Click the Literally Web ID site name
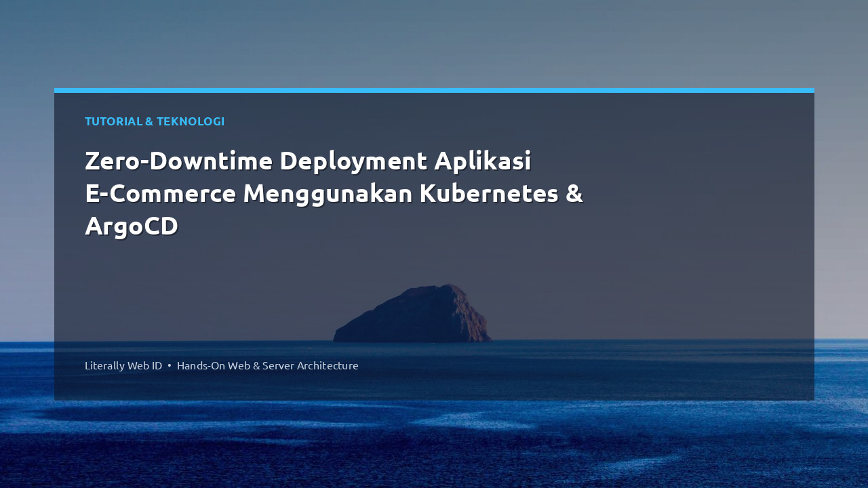 [x=123, y=365]
